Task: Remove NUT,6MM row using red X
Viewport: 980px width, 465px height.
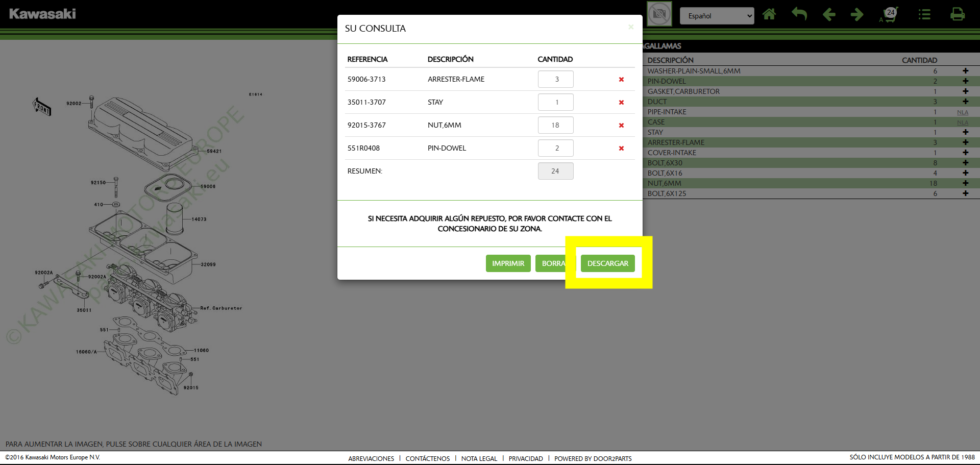Action: click(x=621, y=126)
